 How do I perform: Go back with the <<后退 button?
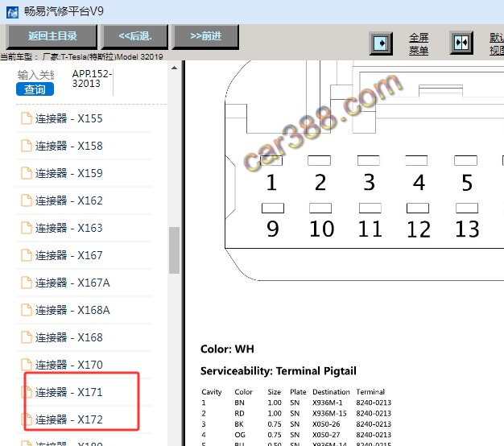[x=135, y=36]
